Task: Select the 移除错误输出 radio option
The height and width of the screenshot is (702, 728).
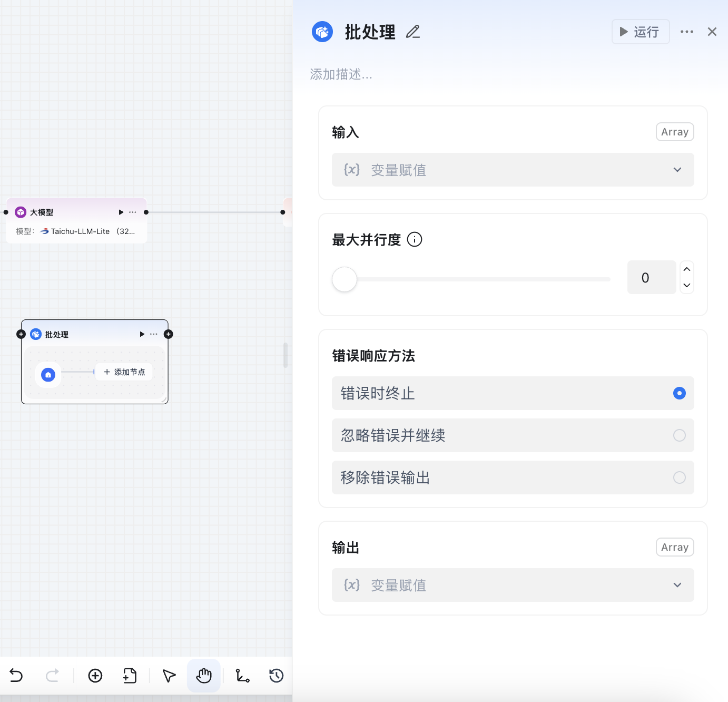Action: (679, 477)
